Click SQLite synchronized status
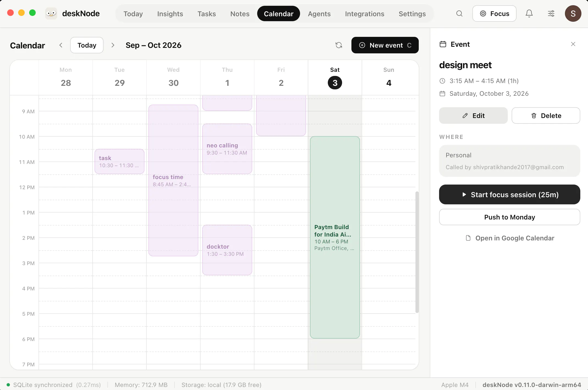The height and width of the screenshot is (390, 588). pyautogui.click(x=54, y=385)
